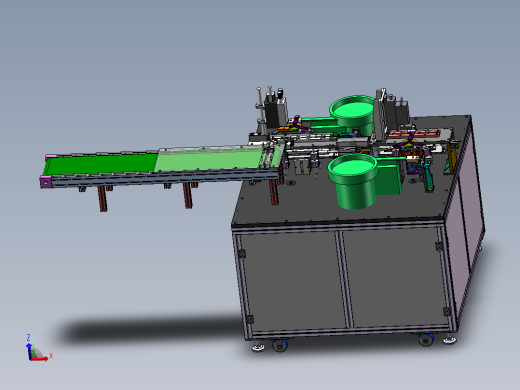520x390 pixels.
Task: Select the middle conveyor support leg
Action: 188,196
